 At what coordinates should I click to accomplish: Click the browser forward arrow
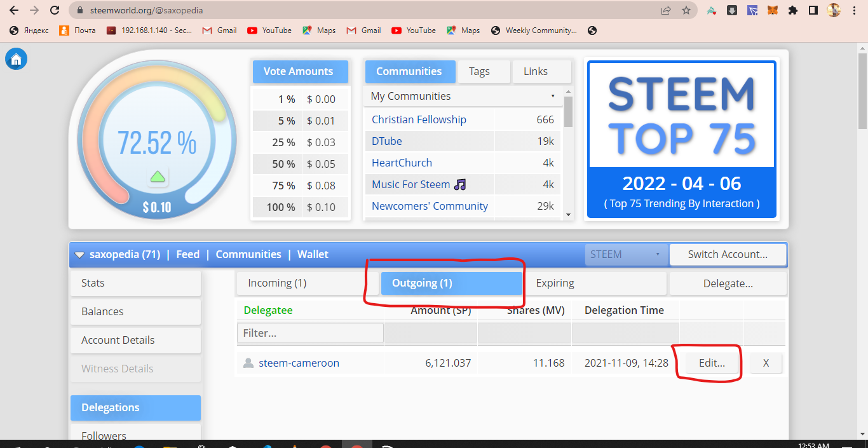pyautogui.click(x=34, y=10)
